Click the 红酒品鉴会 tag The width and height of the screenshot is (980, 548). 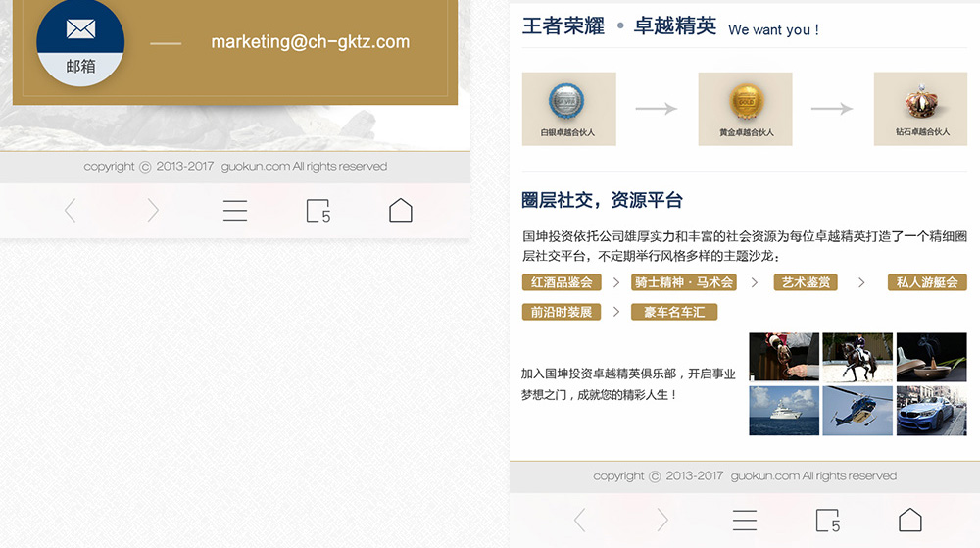pyautogui.click(x=562, y=282)
